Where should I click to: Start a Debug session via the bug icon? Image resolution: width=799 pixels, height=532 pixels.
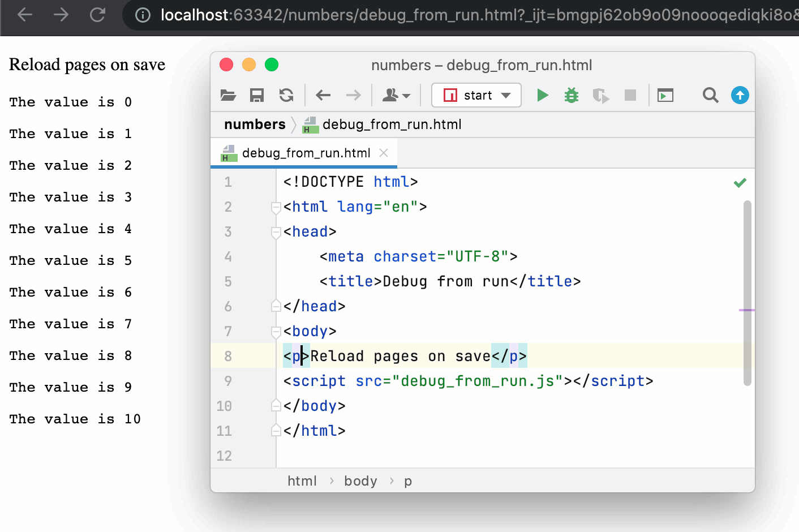pos(571,95)
